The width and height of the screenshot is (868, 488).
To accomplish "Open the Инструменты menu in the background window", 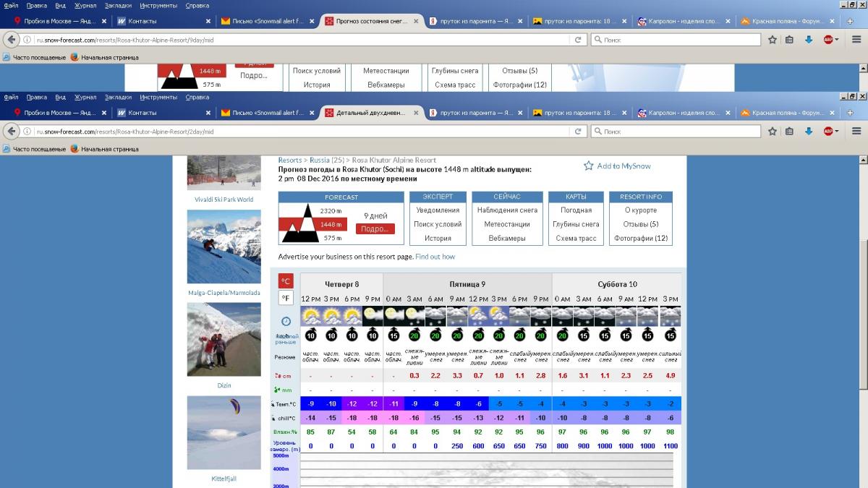I will (158, 5).
